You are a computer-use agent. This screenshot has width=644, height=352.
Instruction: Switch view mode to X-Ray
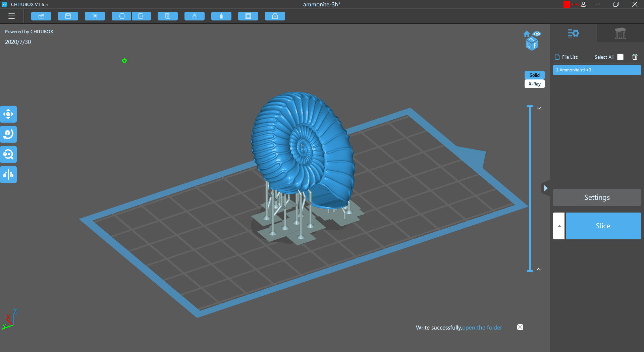[x=534, y=84]
